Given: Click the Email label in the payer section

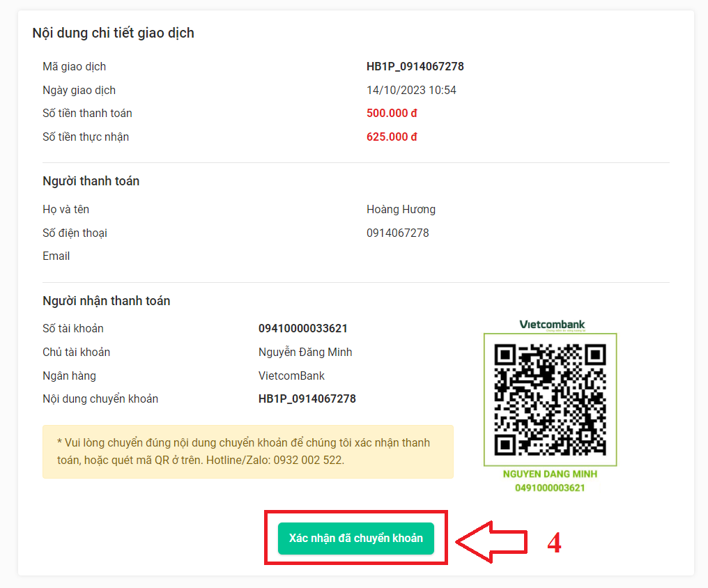Looking at the screenshot, I should 56,256.
